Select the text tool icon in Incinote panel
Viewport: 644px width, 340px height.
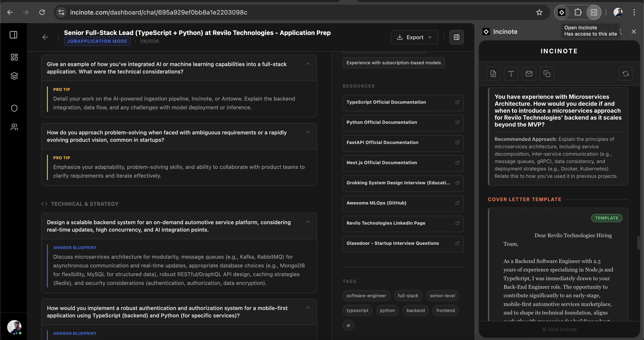[511, 73]
